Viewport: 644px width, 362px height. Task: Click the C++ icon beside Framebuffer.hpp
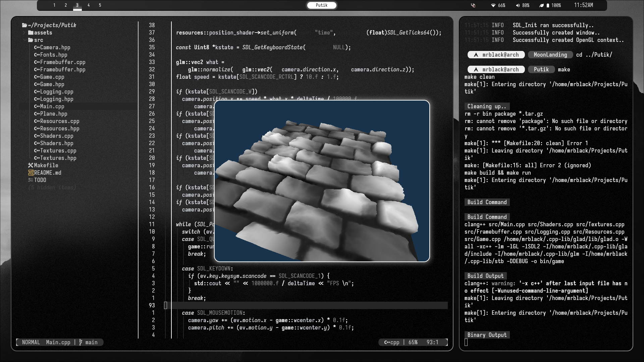click(37, 70)
